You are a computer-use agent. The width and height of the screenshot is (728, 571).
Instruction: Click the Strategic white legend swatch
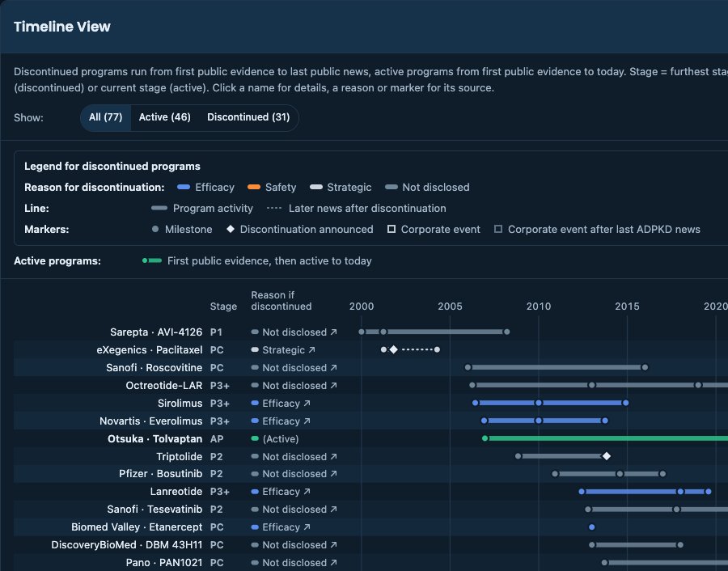pyautogui.click(x=316, y=187)
